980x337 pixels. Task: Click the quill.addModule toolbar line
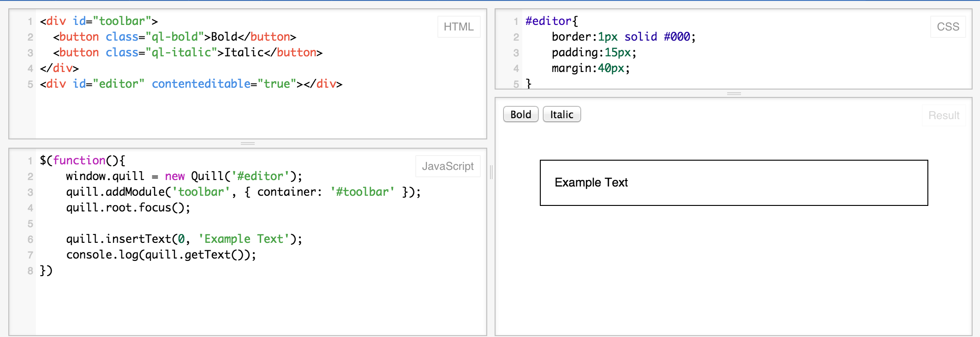point(243,192)
